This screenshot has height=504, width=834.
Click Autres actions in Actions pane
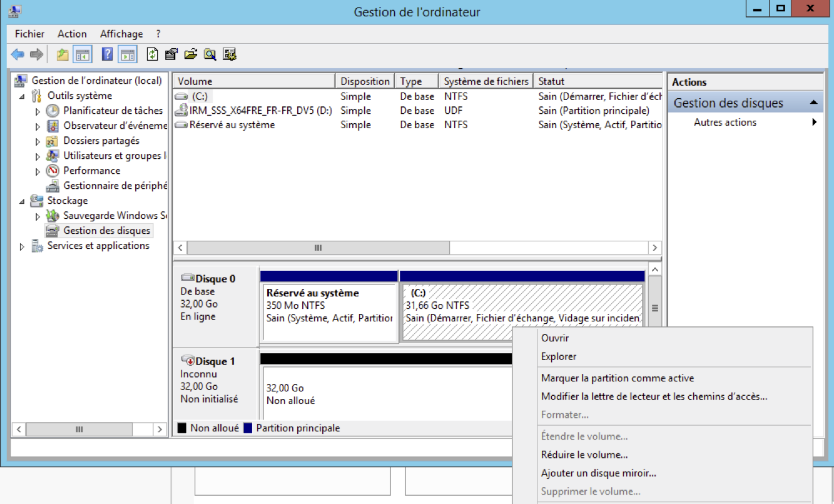(x=725, y=123)
